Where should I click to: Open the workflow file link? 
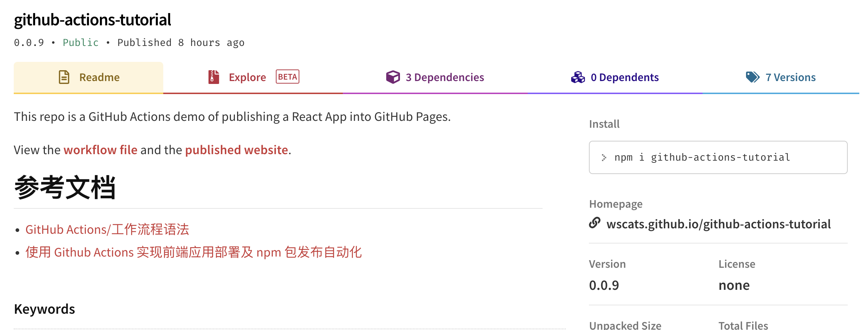[x=101, y=150]
